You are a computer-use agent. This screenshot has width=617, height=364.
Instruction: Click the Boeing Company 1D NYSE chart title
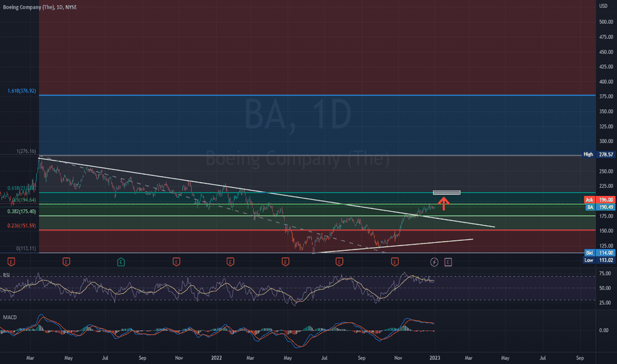[40, 7]
